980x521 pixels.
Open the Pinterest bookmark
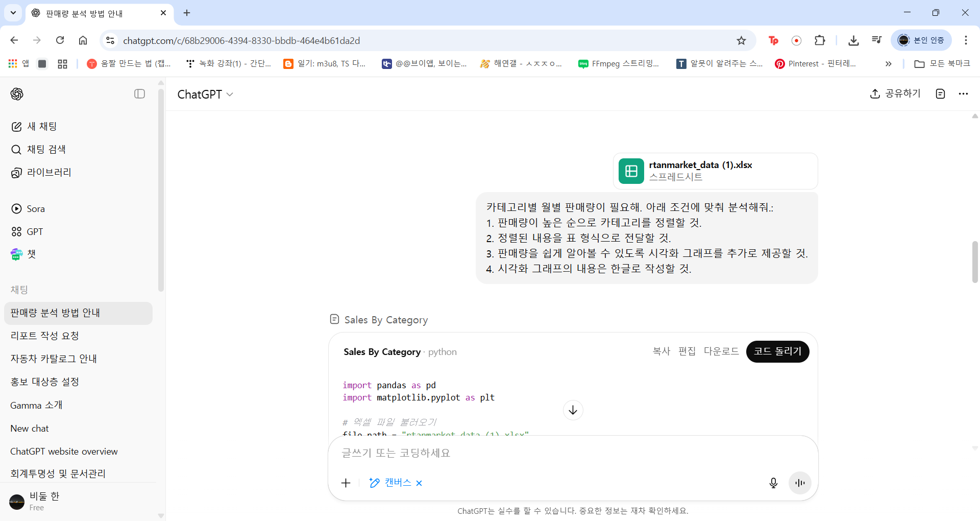point(815,63)
